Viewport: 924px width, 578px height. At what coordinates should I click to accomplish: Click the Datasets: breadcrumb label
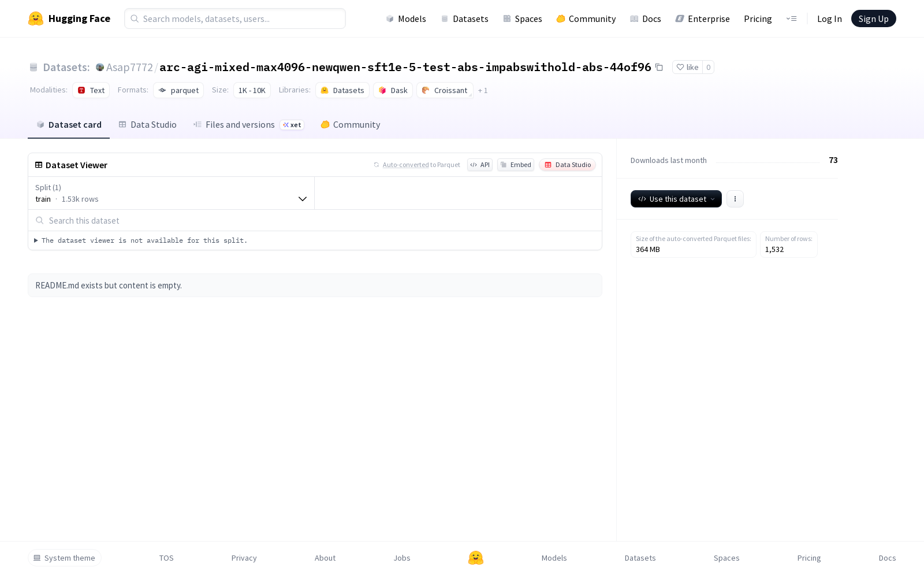point(66,67)
